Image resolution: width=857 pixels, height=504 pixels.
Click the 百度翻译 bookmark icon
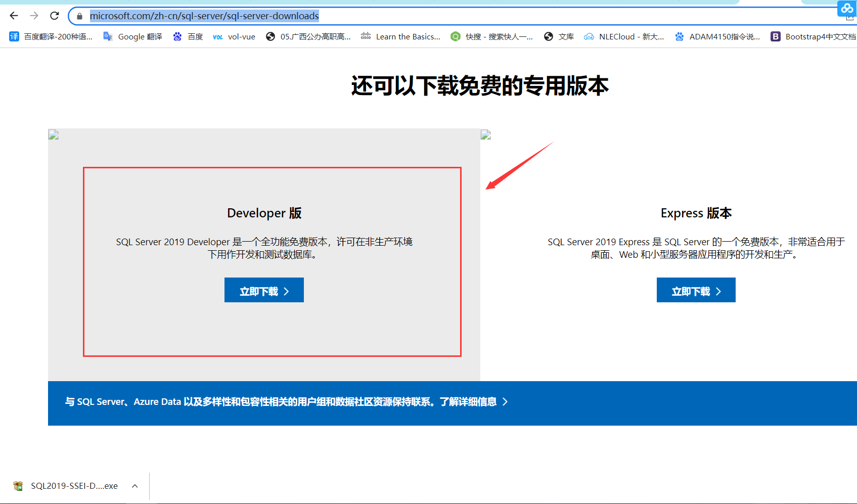(x=14, y=36)
